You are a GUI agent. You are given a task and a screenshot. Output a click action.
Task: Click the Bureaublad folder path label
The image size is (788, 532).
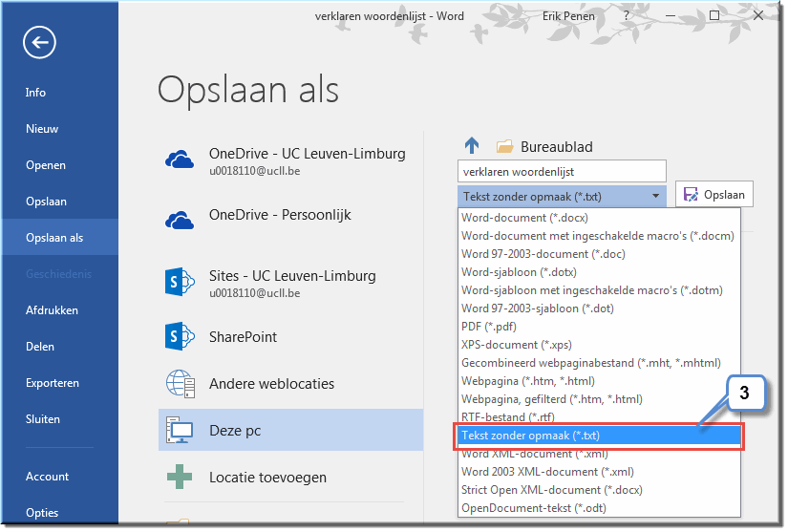(557, 147)
